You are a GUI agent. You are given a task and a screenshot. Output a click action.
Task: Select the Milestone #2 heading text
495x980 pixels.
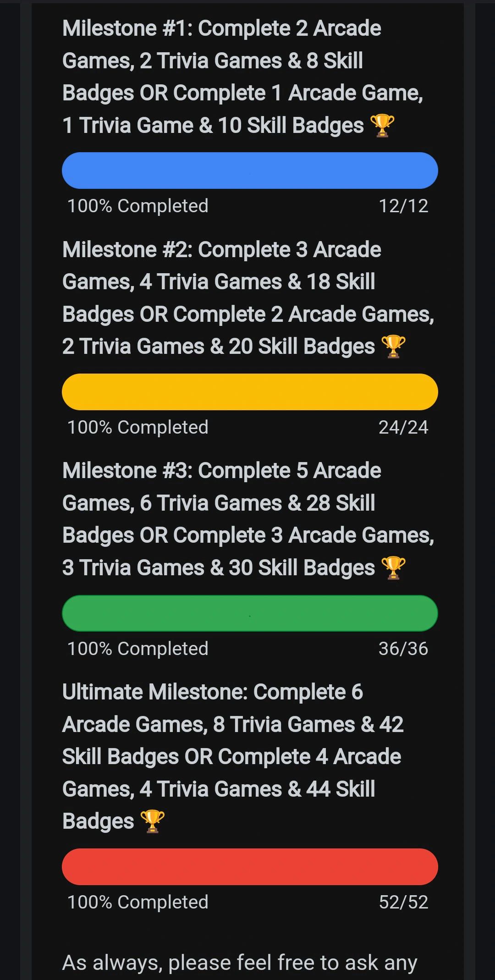[x=248, y=298]
